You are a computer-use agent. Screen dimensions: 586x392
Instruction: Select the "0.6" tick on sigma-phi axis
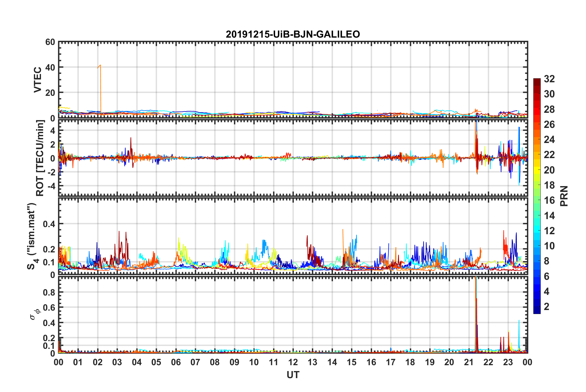coord(49,308)
